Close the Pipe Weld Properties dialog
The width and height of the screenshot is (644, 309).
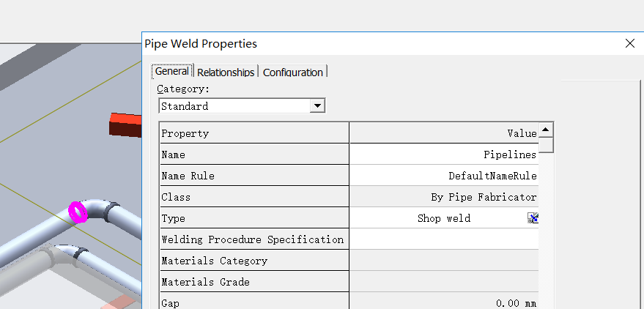(629, 43)
